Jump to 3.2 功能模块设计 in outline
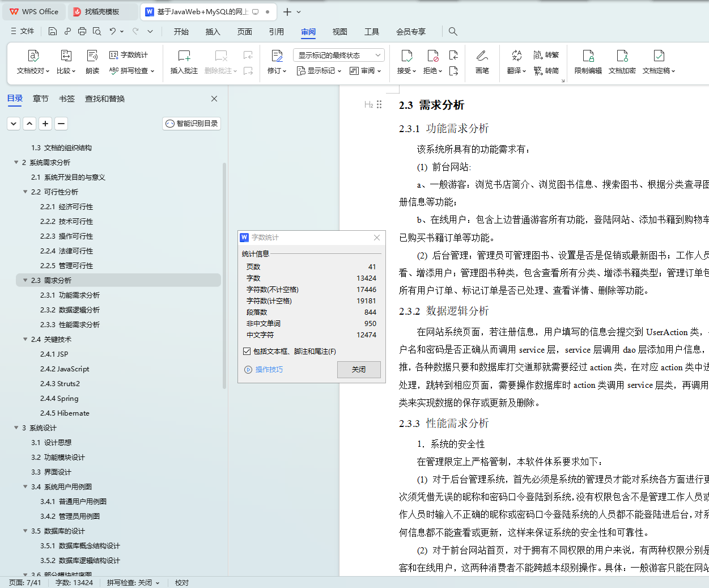The image size is (709, 588). click(x=58, y=458)
